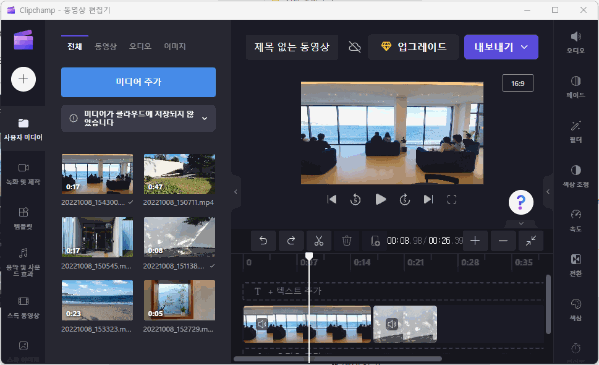Click the 미디어 추가 button
Screen dimensions: 599x365
pyautogui.click(x=138, y=82)
